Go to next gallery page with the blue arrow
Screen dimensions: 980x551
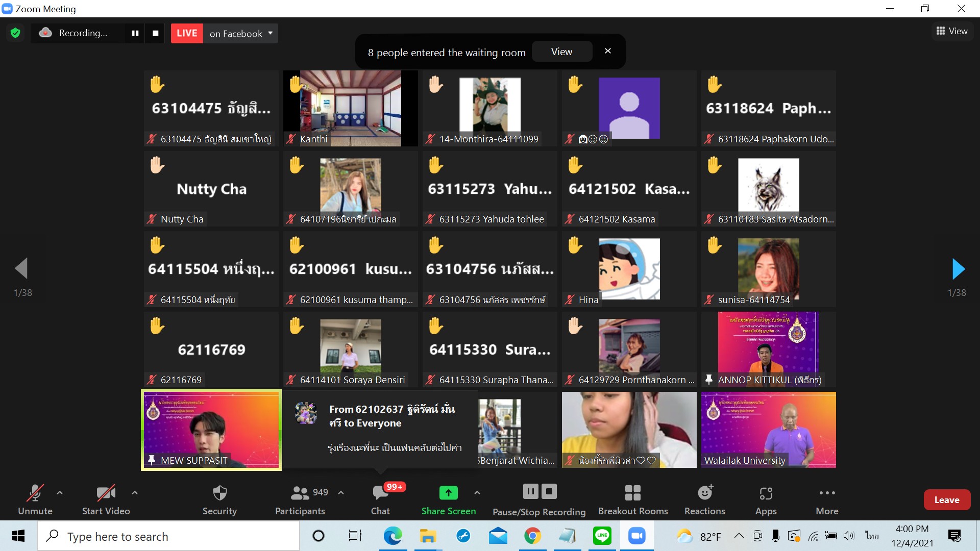click(958, 269)
